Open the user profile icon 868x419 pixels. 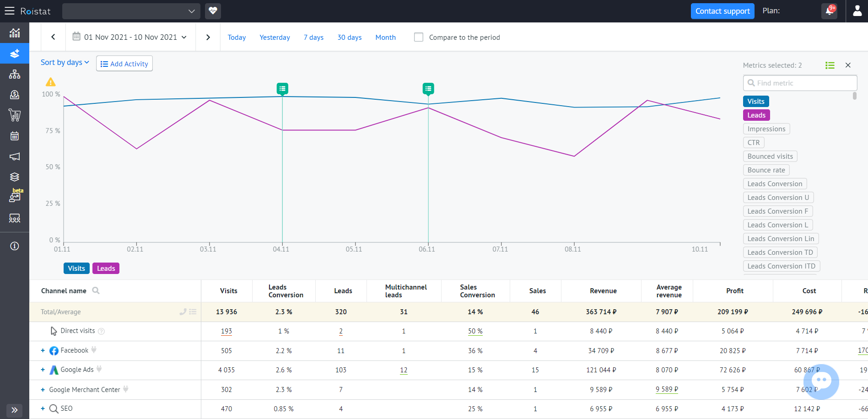857,11
